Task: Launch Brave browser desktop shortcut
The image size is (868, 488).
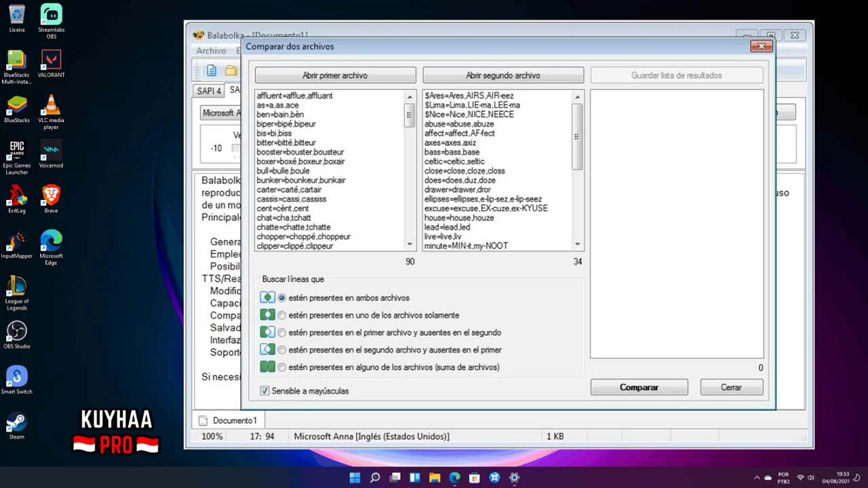Action: (52, 199)
